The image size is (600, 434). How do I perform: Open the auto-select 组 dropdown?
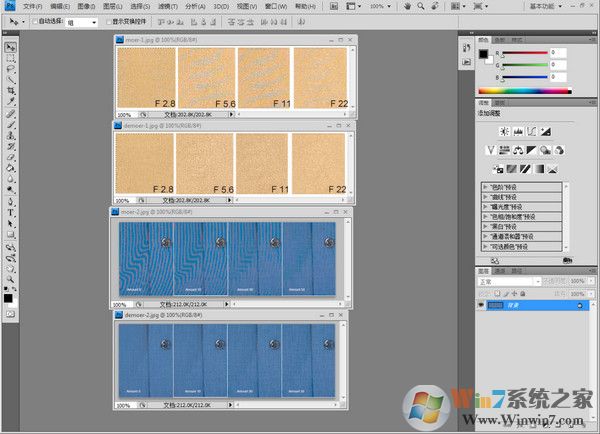click(x=83, y=21)
